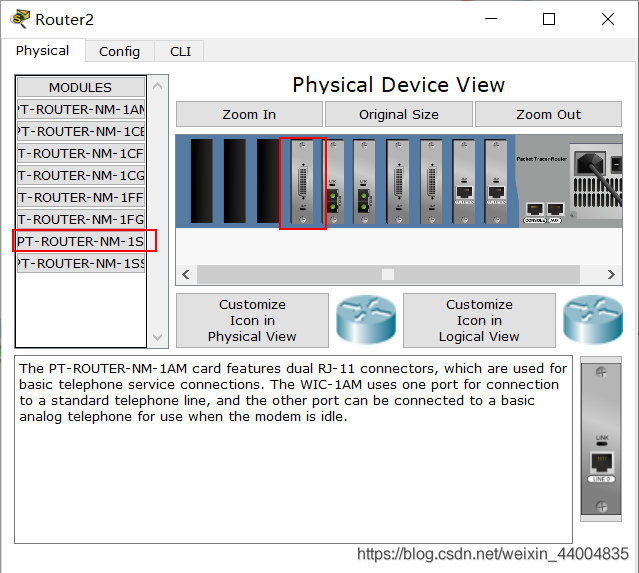The width and height of the screenshot is (639, 573).
Task: Reset view with Original Size button
Action: [399, 114]
